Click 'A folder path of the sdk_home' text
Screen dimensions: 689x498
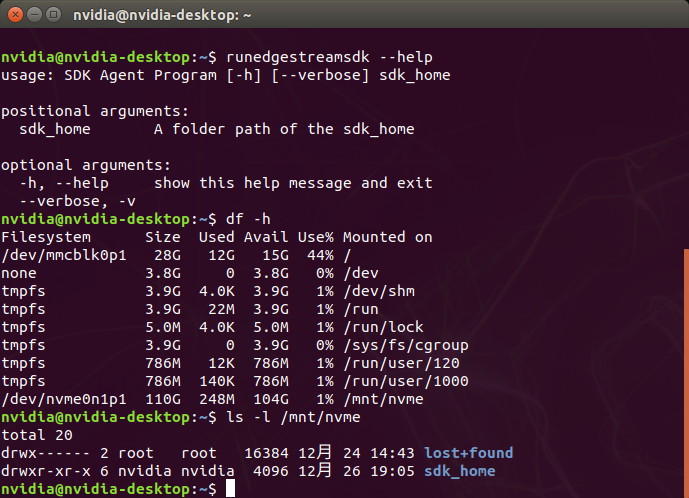click(x=284, y=129)
